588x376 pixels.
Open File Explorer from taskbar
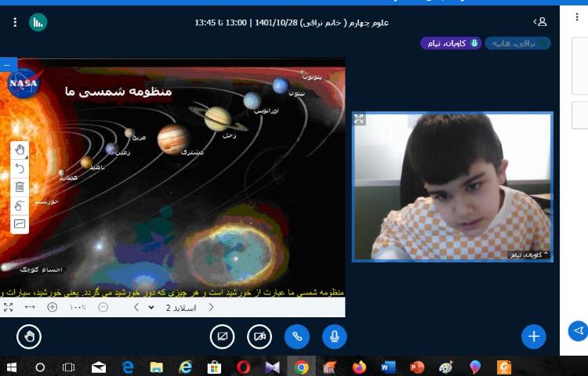tap(156, 367)
